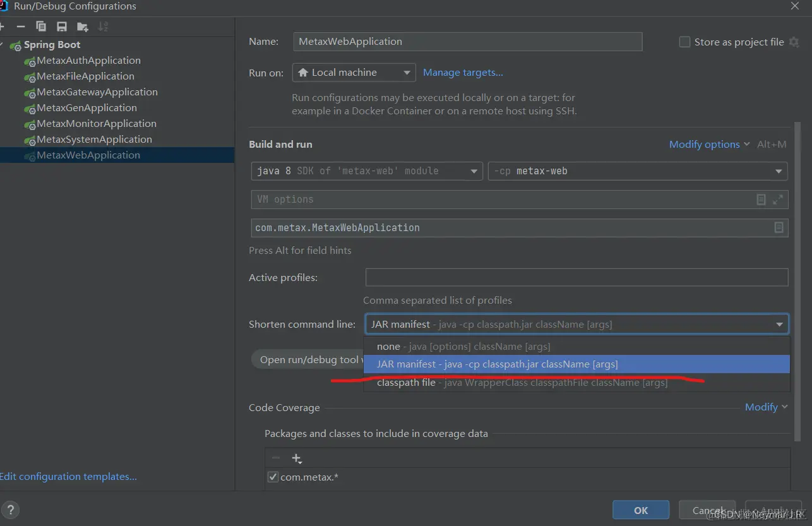
Task: Click the Cancel button
Action: 708,510
